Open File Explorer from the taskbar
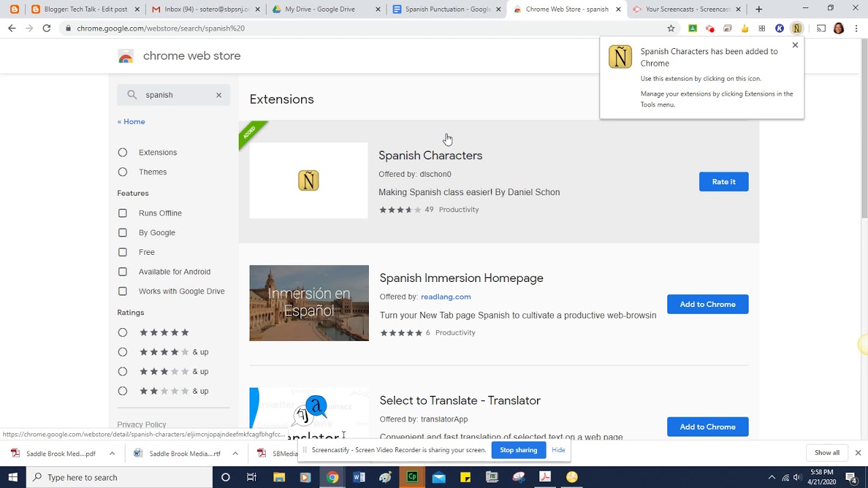868x488 pixels. point(279,477)
